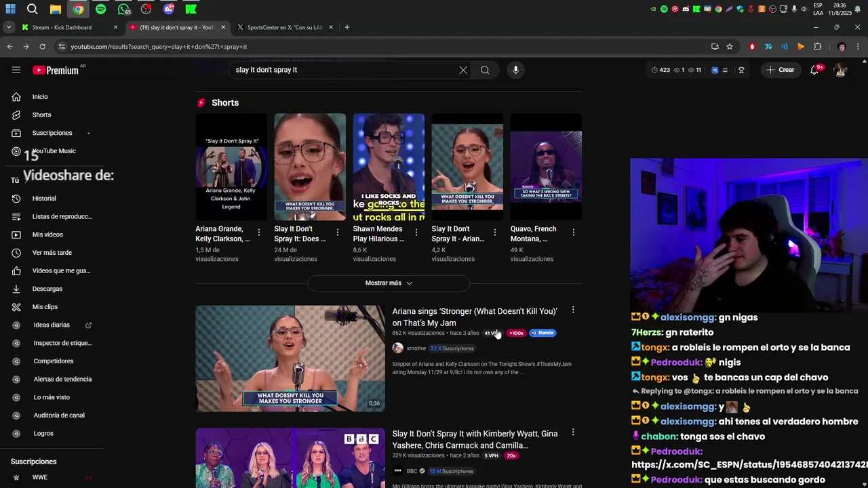
Task: Open Mis vídeos in the sidebar
Action: point(47,235)
